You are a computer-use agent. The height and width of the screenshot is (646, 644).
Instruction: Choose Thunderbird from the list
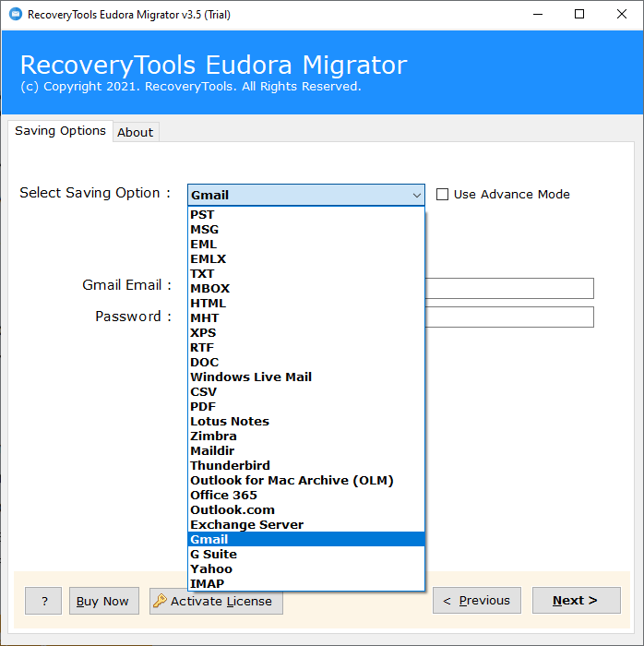[306, 465]
